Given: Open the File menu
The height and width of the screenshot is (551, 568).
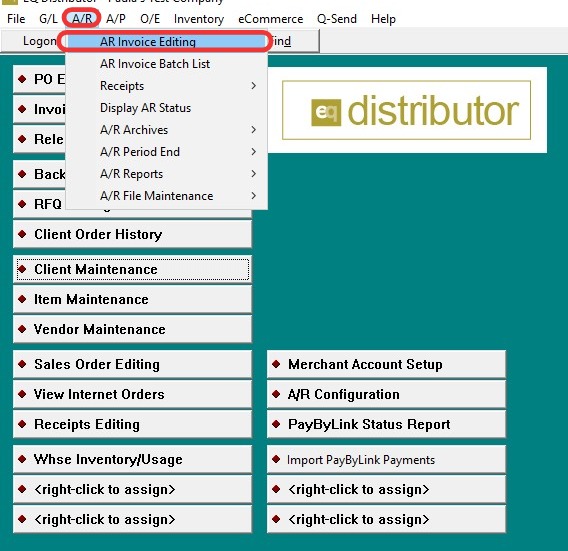Looking at the screenshot, I should point(16,19).
